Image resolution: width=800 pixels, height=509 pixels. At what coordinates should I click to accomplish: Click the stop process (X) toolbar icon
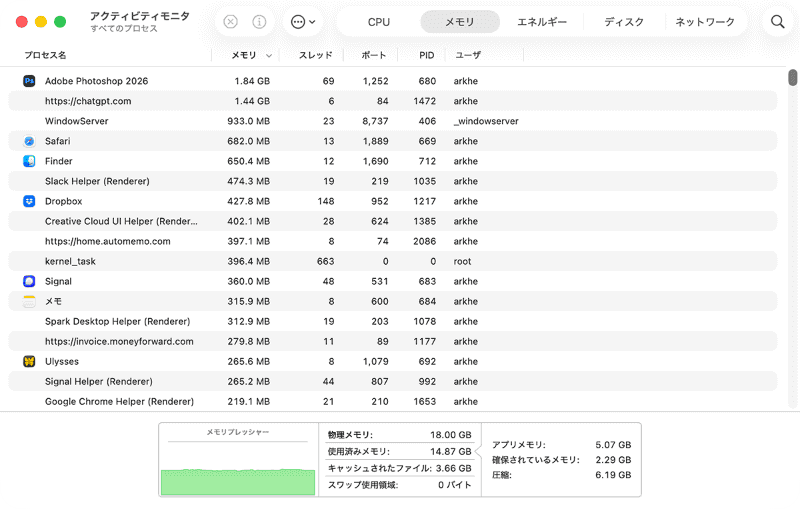click(231, 22)
